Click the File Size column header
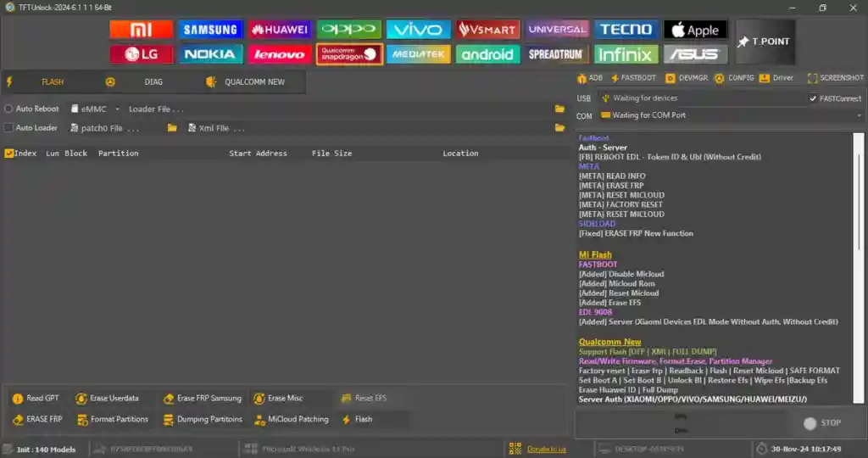Viewport: 868px width, 458px height. pyautogui.click(x=331, y=154)
